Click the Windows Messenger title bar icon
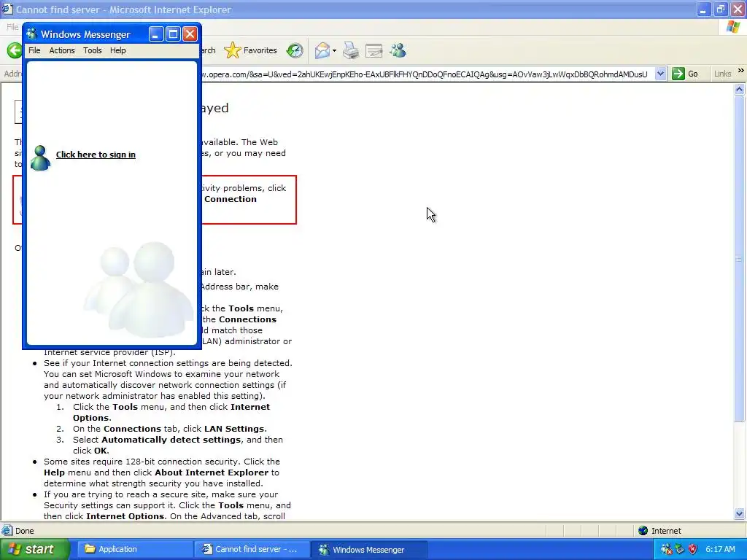This screenshot has width=747, height=560. (x=32, y=34)
